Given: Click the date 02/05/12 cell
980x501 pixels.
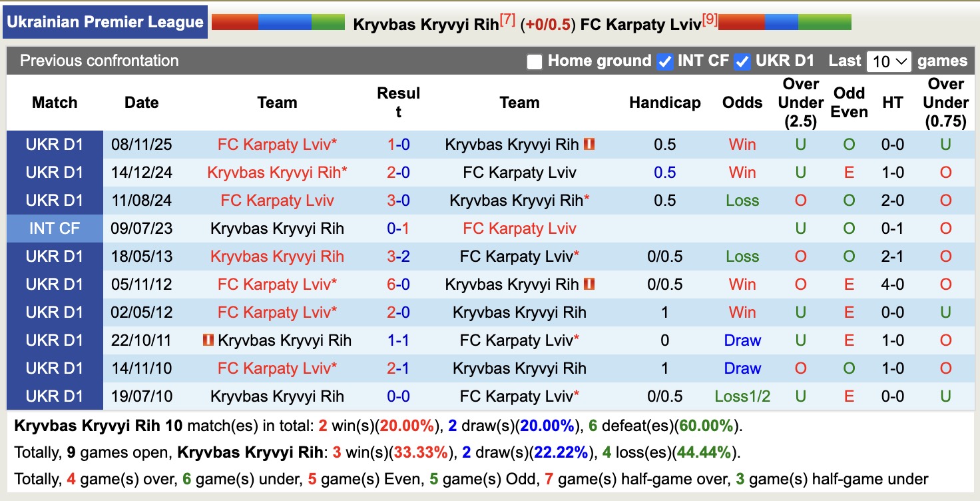Looking at the screenshot, I should pyautogui.click(x=142, y=312).
